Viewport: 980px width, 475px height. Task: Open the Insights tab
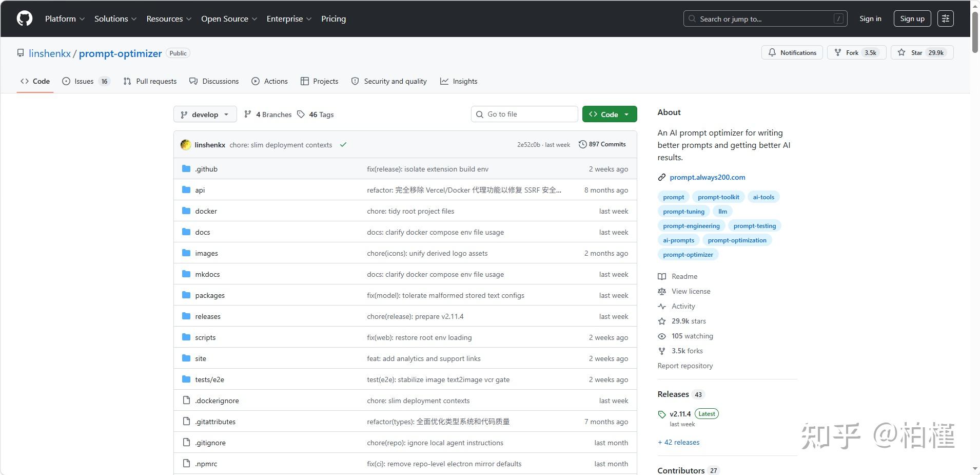pos(459,81)
